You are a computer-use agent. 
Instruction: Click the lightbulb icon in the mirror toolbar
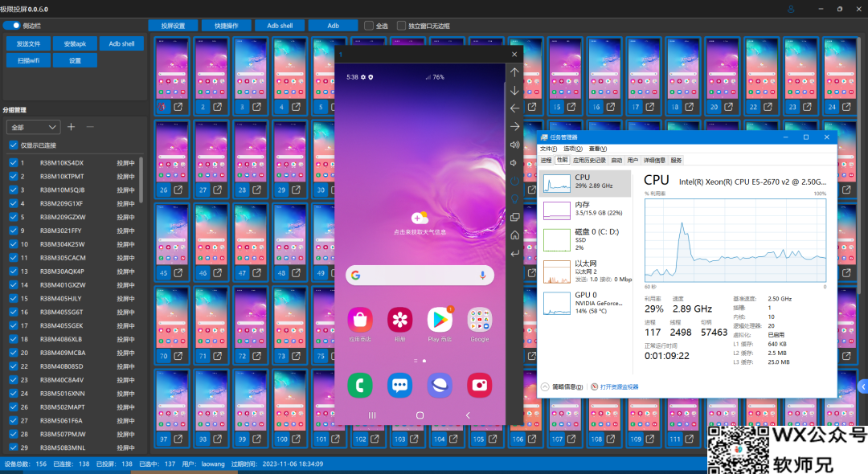pos(515,199)
